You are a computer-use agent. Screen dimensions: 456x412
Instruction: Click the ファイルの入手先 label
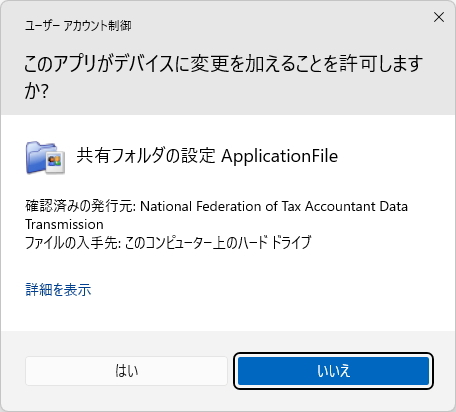tap(73, 242)
